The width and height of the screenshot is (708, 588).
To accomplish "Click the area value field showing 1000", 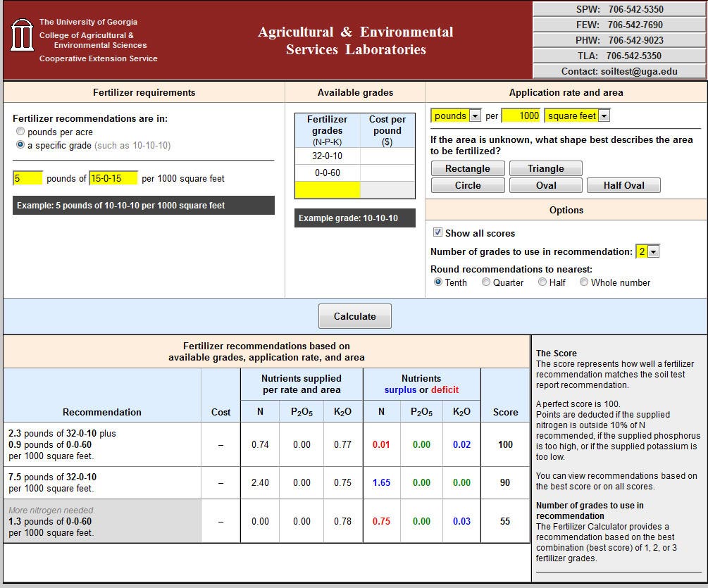I will 521,116.
